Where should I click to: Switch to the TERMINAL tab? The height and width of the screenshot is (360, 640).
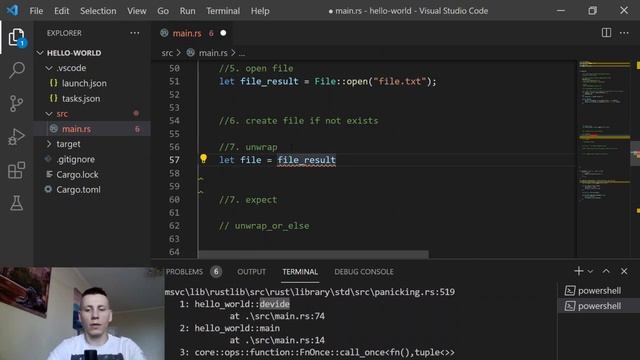(x=300, y=272)
